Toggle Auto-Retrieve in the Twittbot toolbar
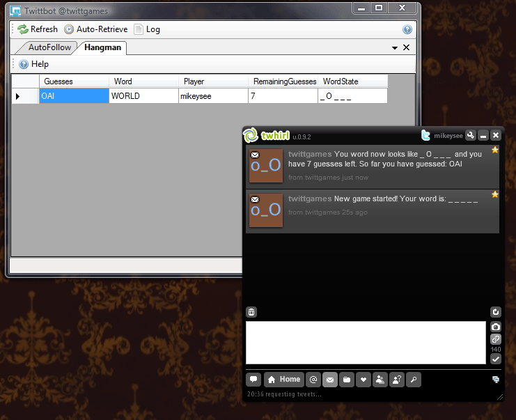This screenshot has width=516, height=420. 96,29
